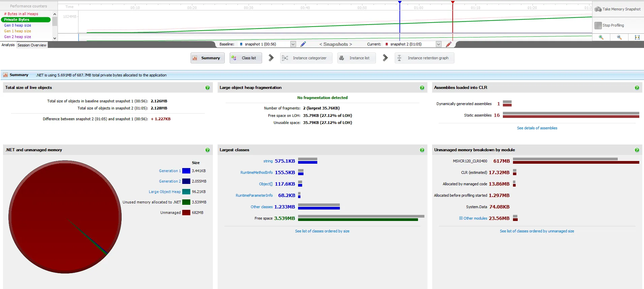
Task: Click the bright blue Generation 1 color swatch
Action: click(186, 171)
